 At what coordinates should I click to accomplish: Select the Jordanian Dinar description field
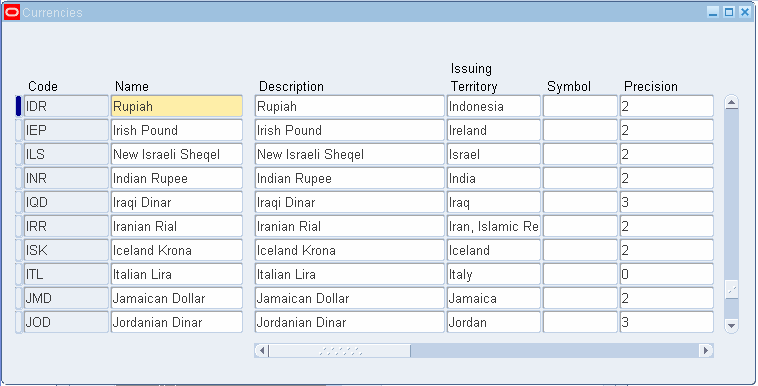(x=350, y=322)
